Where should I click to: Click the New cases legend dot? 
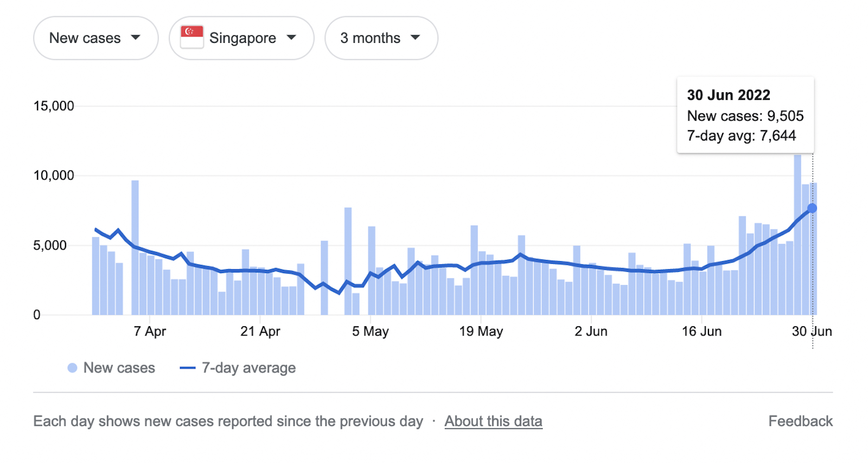[72, 368]
